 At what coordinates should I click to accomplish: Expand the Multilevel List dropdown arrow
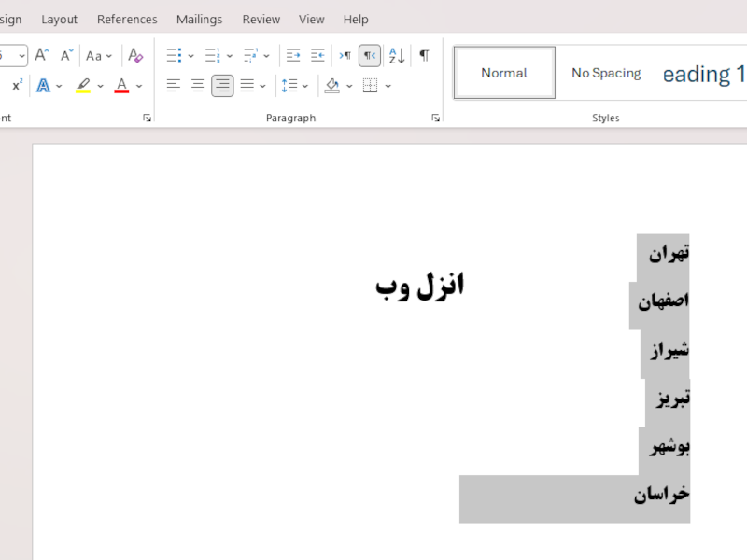[267, 56]
